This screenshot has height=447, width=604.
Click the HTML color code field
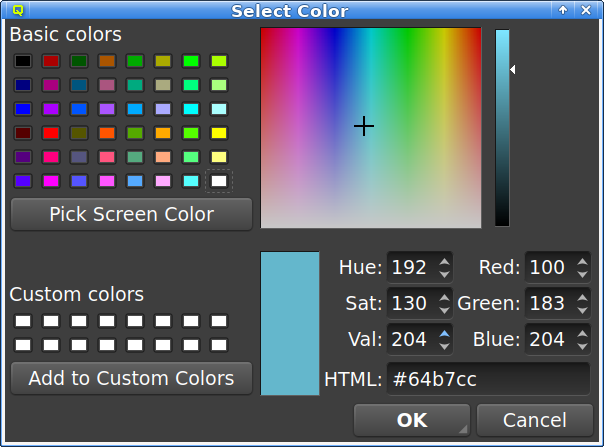pos(488,379)
